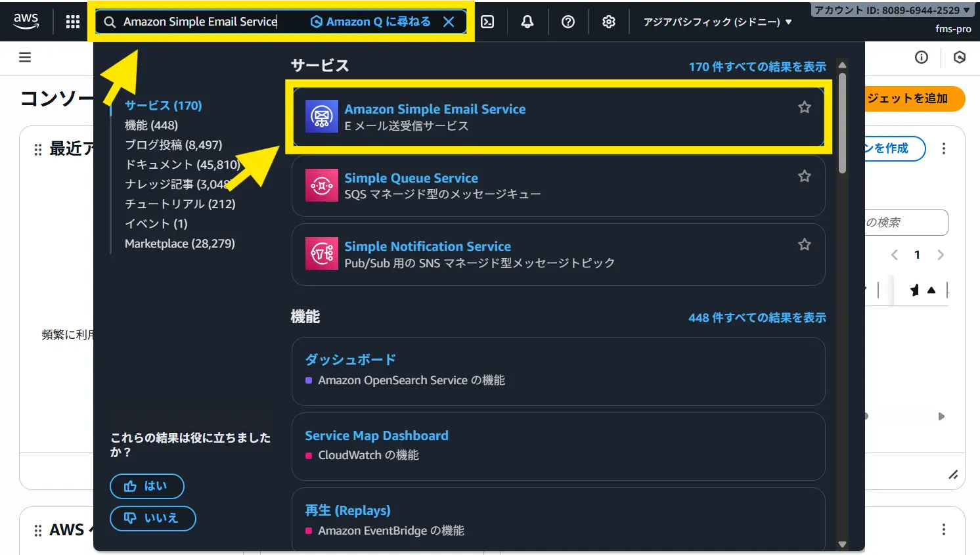The image size is (980, 555).
Task: Open CloudShell terminal icon
Action: tap(487, 22)
